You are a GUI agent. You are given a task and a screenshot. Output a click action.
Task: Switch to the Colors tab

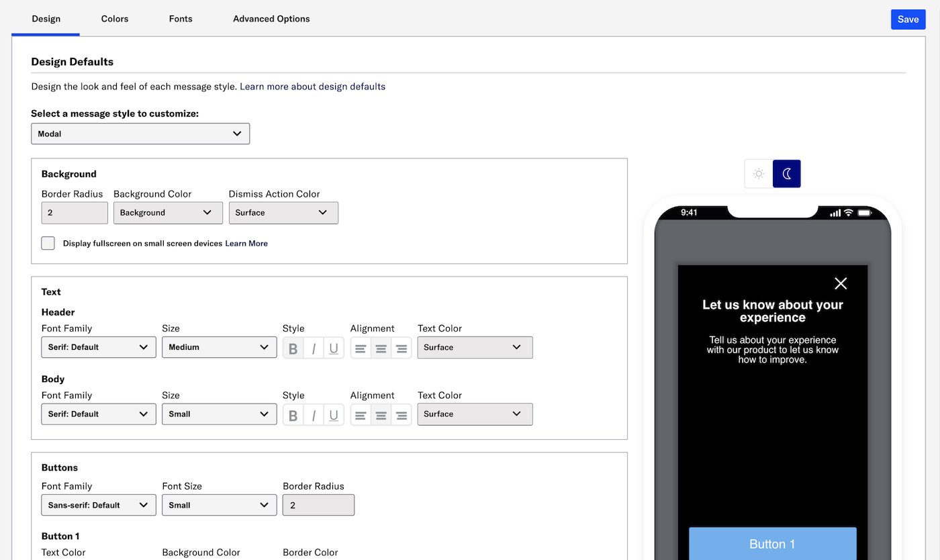pos(115,19)
